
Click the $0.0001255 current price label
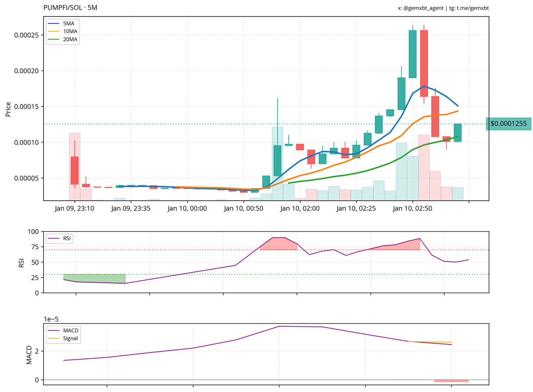coord(508,124)
